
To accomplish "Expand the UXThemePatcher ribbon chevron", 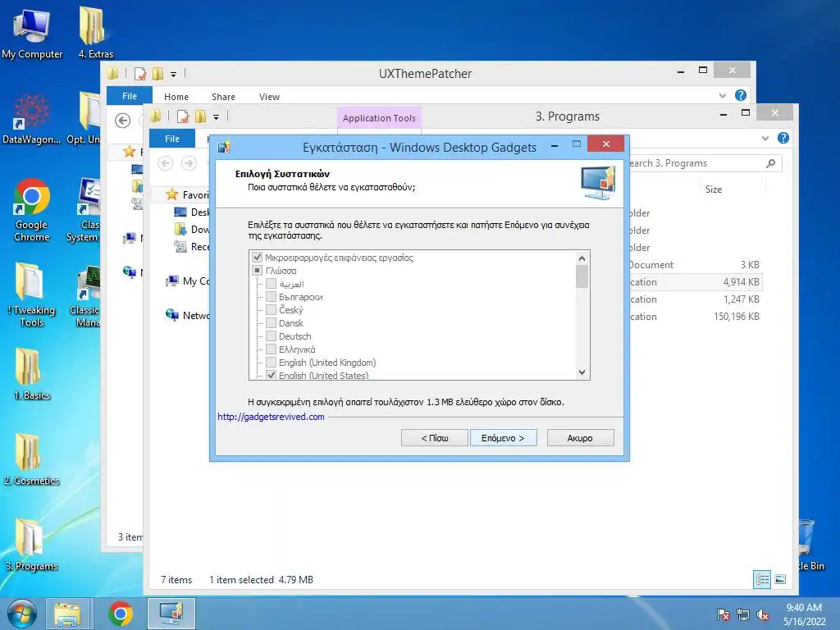I will pos(722,95).
